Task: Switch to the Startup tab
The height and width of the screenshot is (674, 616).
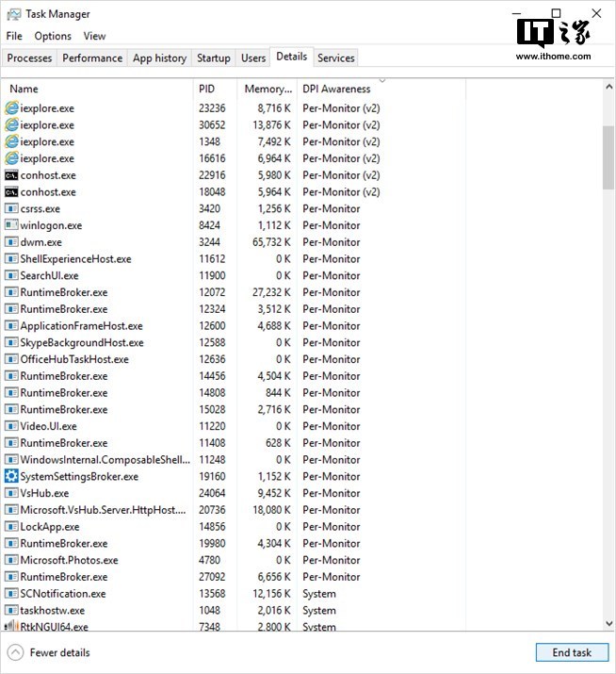Action: click(214, 58)
